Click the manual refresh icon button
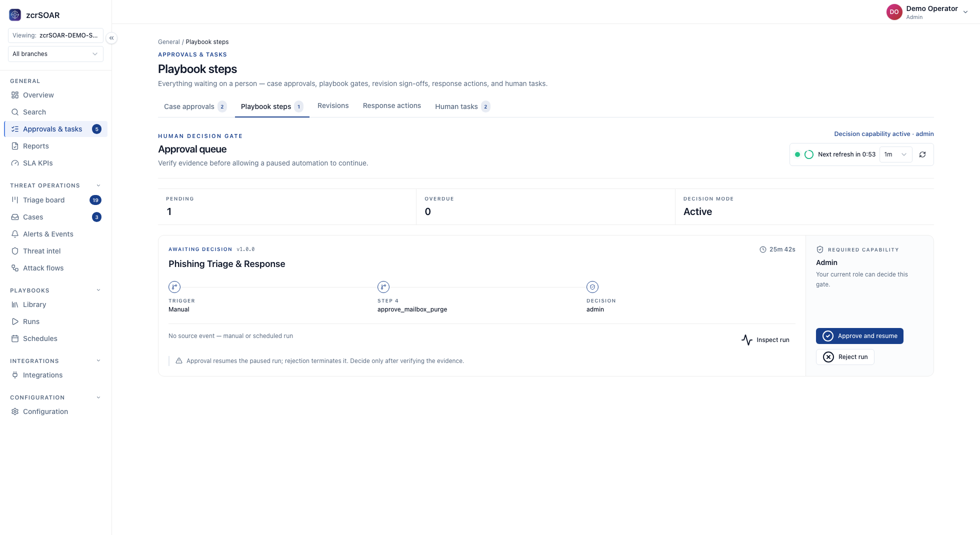Viewport: 980px width, 535px height. coord(922,154)
